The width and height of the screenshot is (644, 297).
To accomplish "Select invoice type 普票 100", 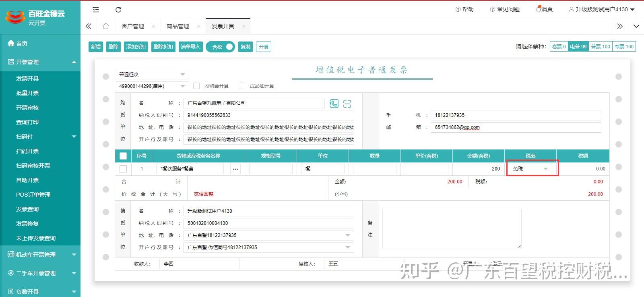I will 601,47.
